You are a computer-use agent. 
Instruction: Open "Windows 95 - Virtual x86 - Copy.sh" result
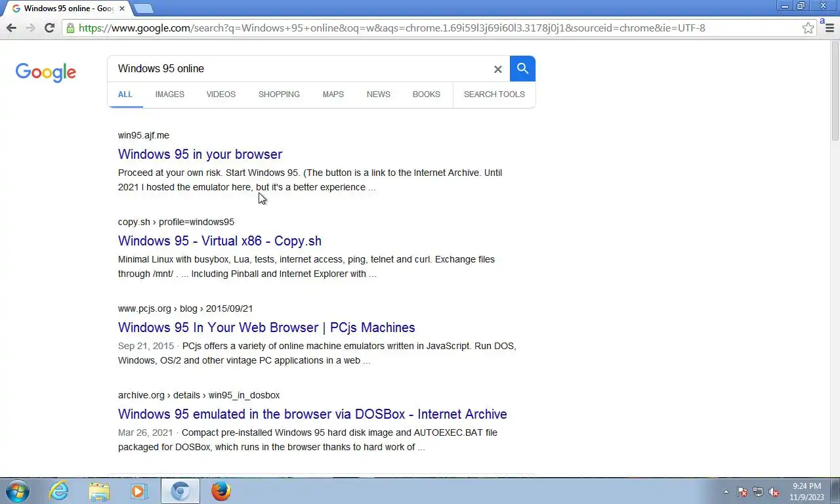220,241
